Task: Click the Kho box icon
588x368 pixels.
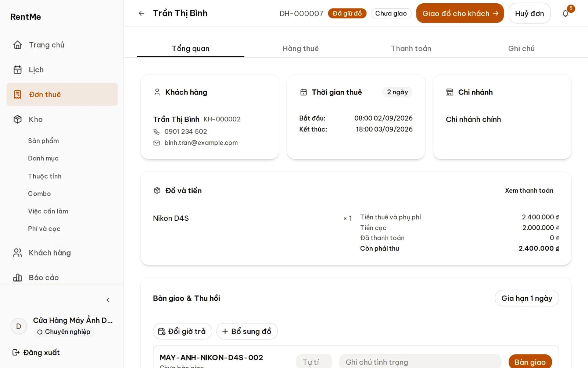Action: point(18,119)
